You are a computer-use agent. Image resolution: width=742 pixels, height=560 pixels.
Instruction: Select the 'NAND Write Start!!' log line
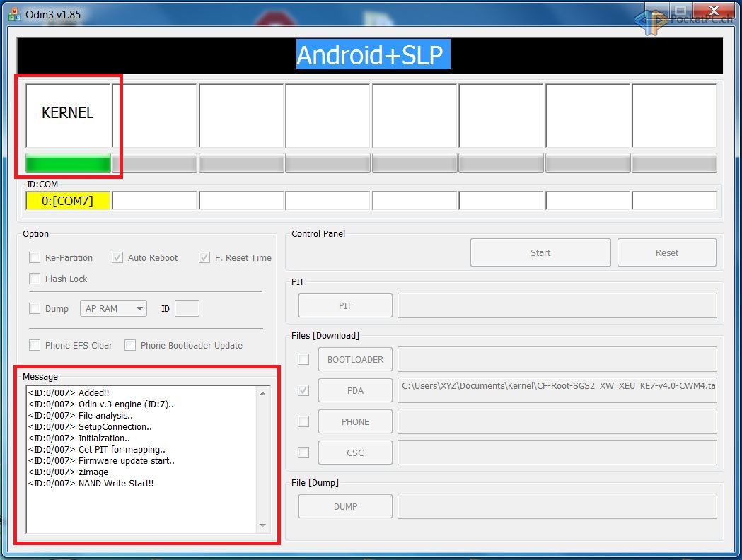91,484
